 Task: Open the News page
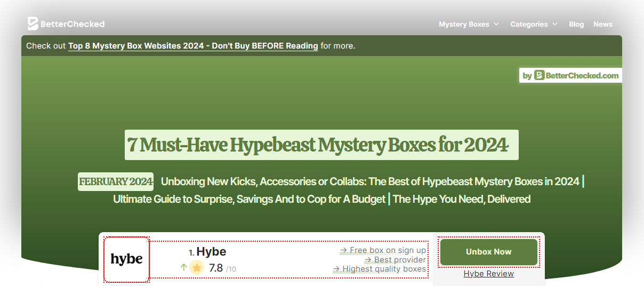point(603,24)
